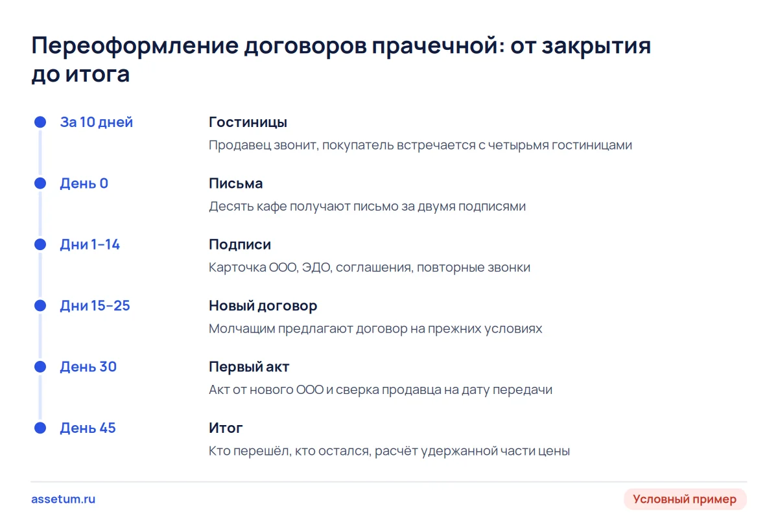
Task: Select the 'За 10 дней' date label
Action: click(x=97, y=122)
